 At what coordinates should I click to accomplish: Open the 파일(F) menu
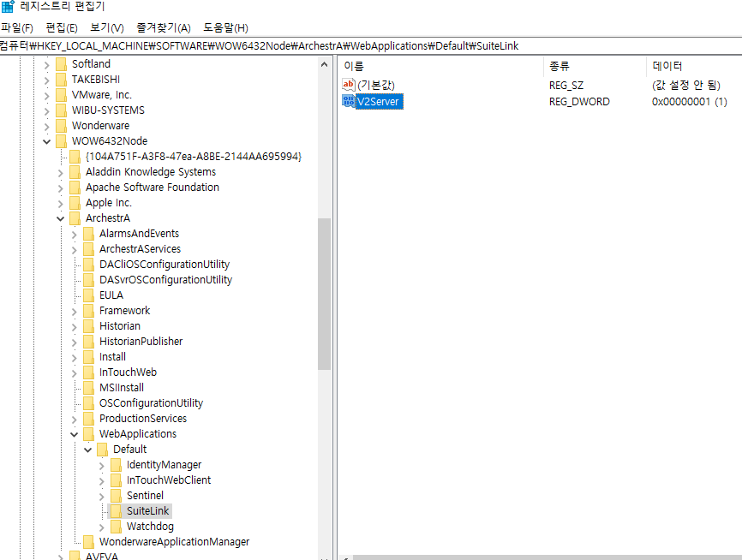click(17, 28)
